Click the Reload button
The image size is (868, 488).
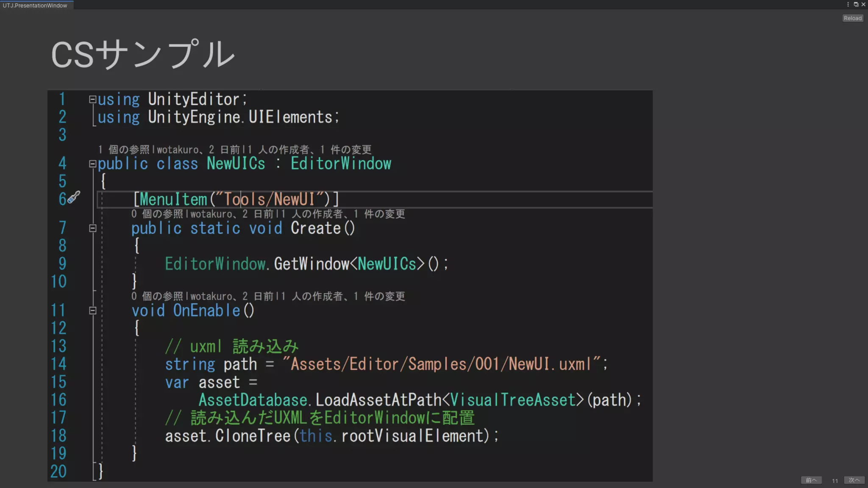tap(852, 18)
